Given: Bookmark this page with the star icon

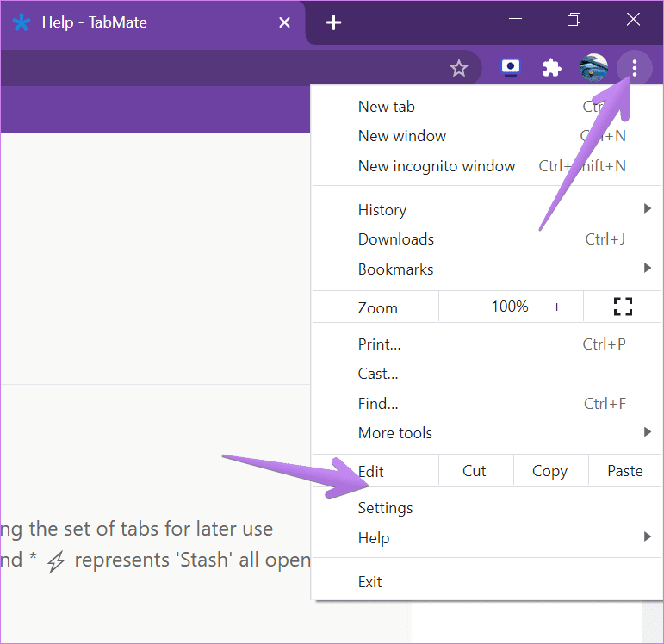Looking at the screenshot, I should [x=459, y=68].
